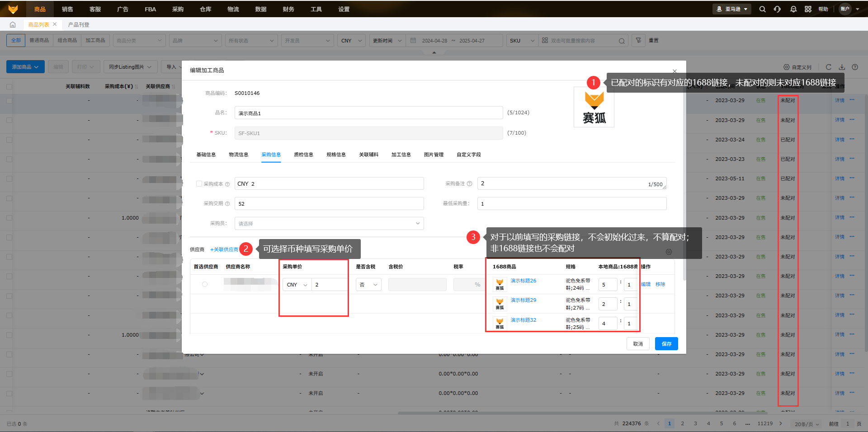Image resolution: width=868 pixels, height=432 pixels.
Task: Open the date range calendar icon
Action: coord(413,41)
